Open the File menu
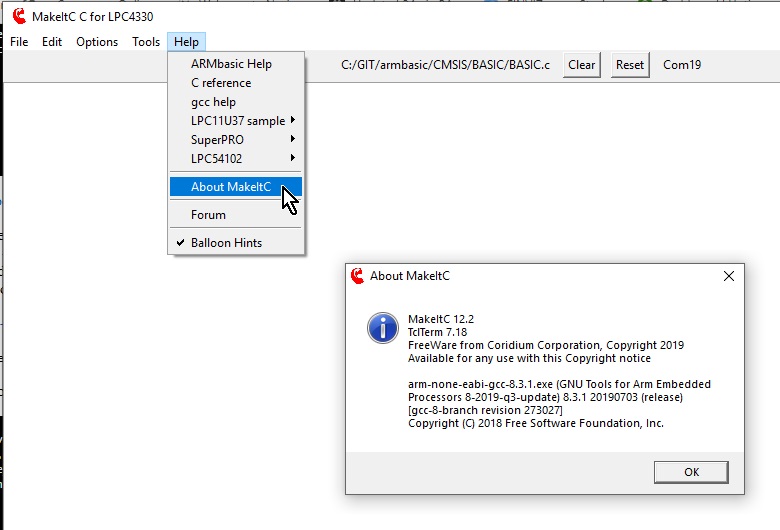The height and width of the screenshot is (530, 780). click(19, 42)
